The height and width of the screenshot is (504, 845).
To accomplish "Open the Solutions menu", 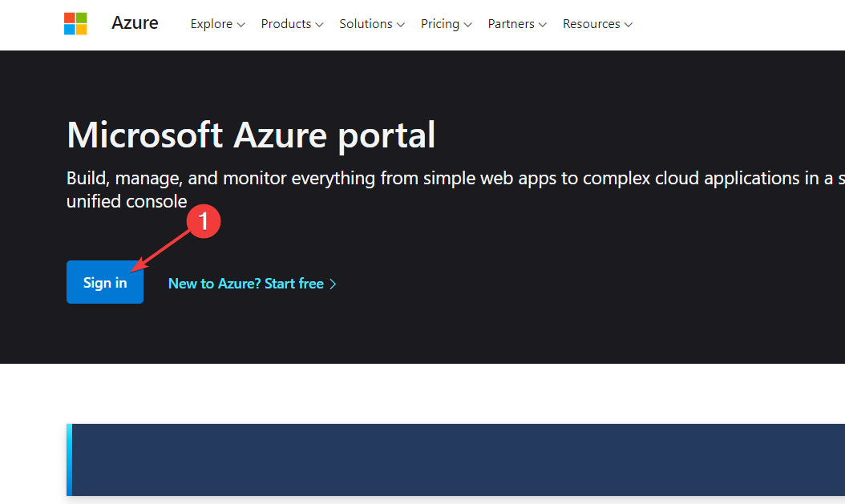I will pyautogui.click(x=372, y=24).
